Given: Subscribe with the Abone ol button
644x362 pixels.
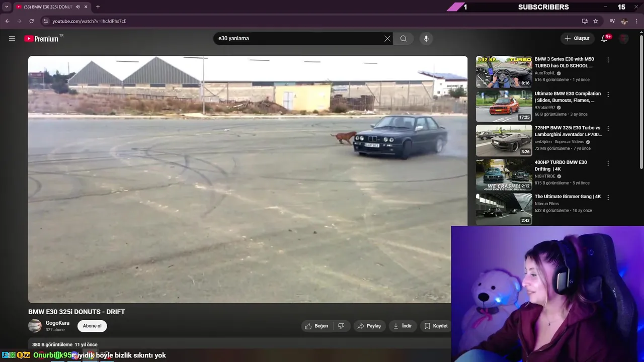Looking at the screenshot, I should 92,326.
